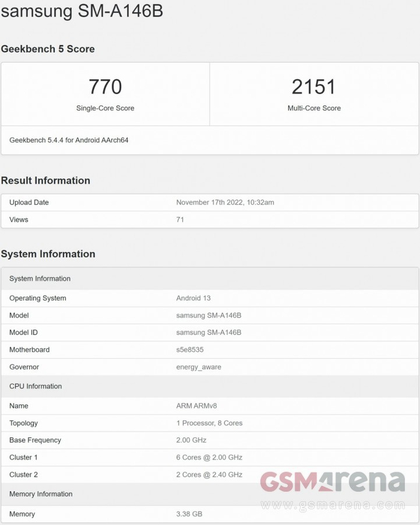Viewport: 420px width, 525px height.
Task: Select the governor value energy_aware
Action: pos(199,367)
